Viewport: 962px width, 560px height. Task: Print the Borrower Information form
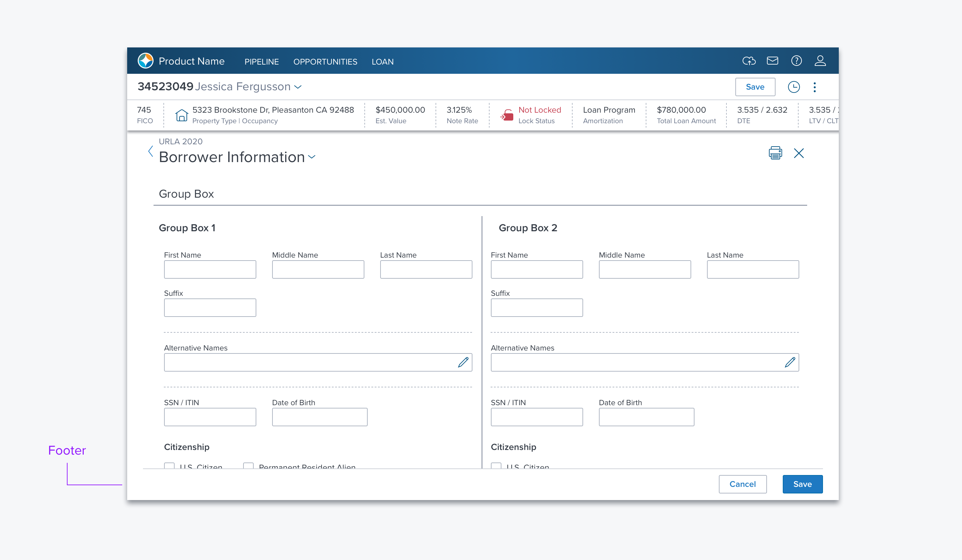775,153
